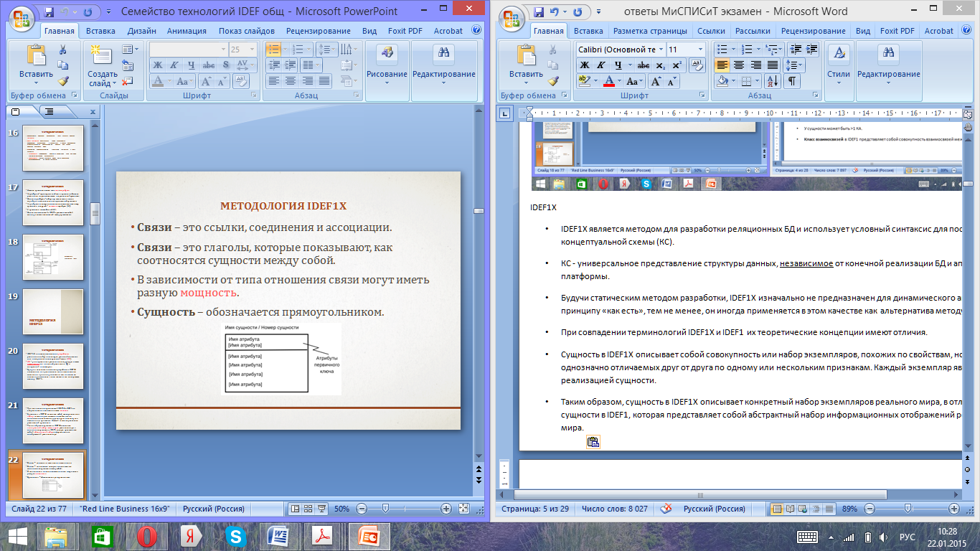Toggle bullet list in PowerPoint ribbon
This screenshot has height=551, width=980.
click(273, 50)
